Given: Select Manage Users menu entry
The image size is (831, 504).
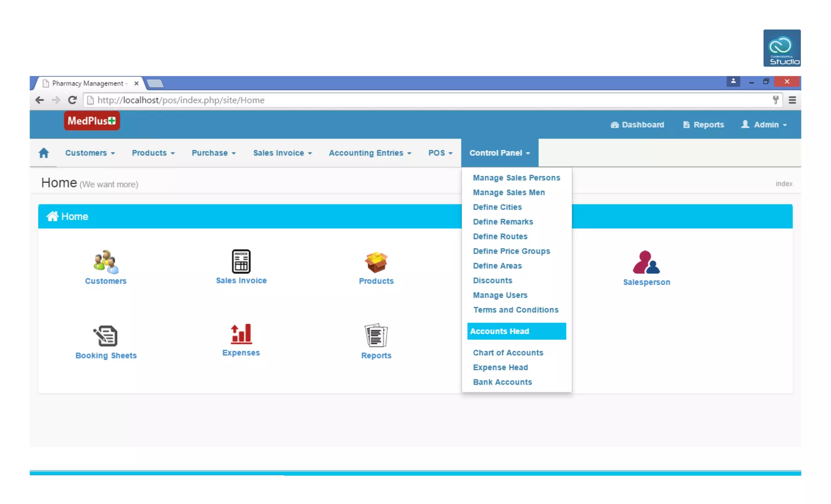Looking at the screenshot, I should point(500,295).
